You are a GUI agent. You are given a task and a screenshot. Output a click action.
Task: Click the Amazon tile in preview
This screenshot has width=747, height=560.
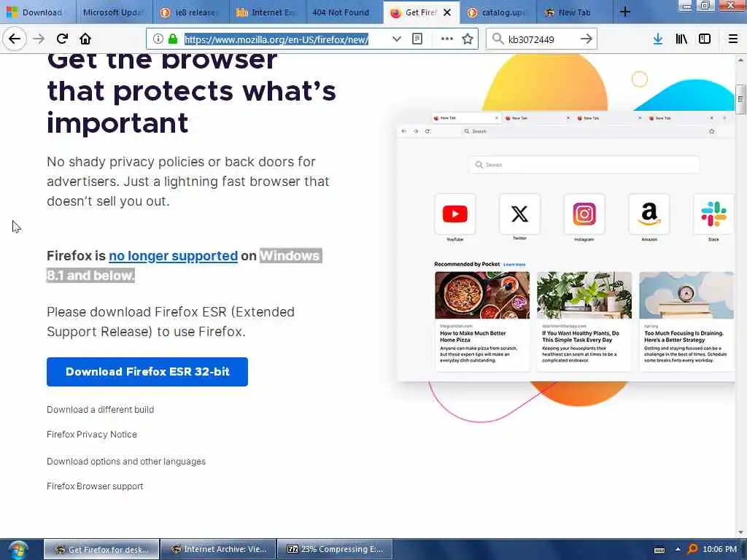(x=649, y=214)
